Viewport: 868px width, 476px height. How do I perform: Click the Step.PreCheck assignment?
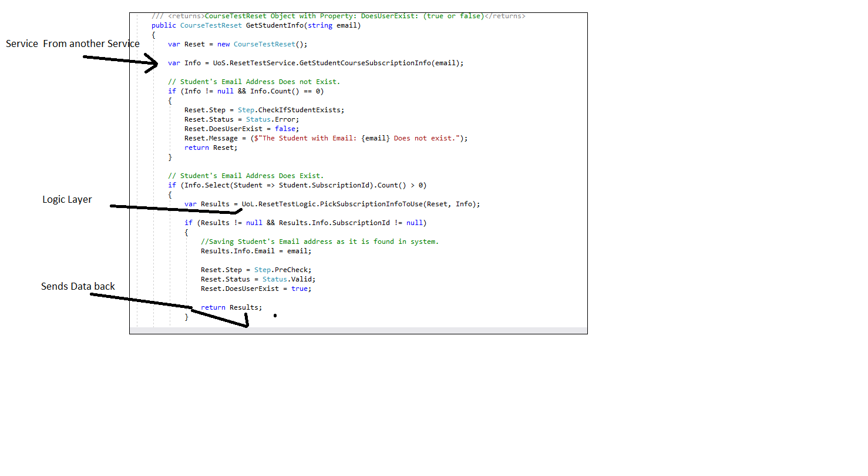(x=256, y=270)
